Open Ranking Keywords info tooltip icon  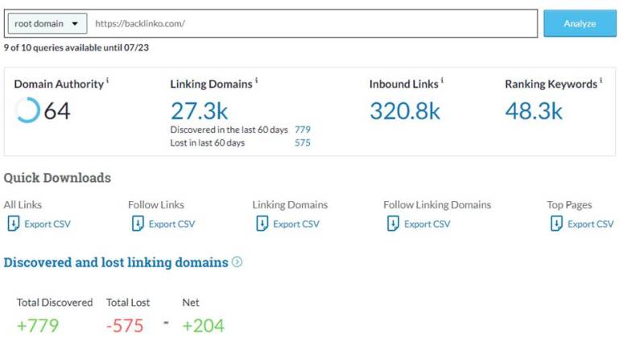tap(601, 80)
